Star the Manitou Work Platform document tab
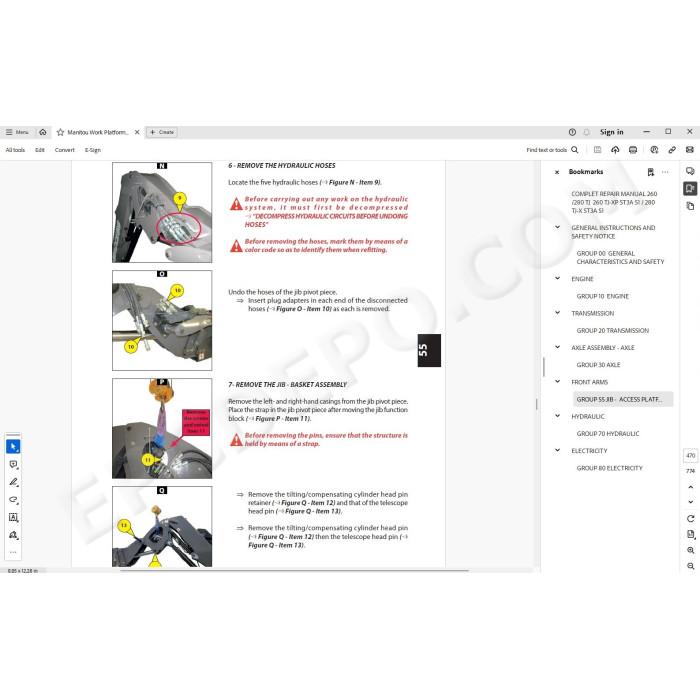The image size is (700, 700). coord(60,132)
